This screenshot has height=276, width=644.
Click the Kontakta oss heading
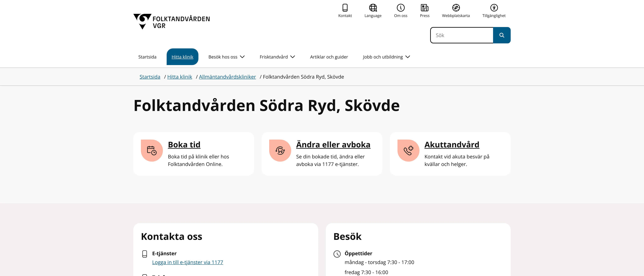[172, 237]
